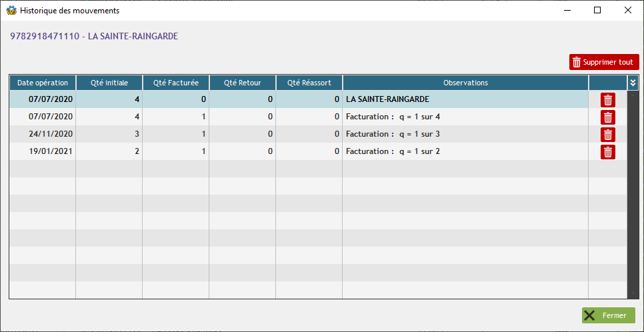This screenshot has height=332, width=644.
Task: Maximize the Historique des mouvements window
Action: [x=597, y=10]
